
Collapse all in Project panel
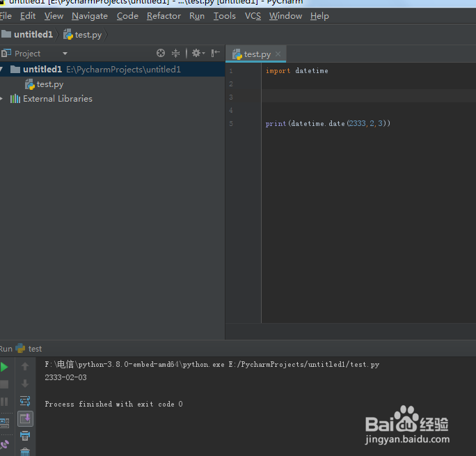[176, 53]
